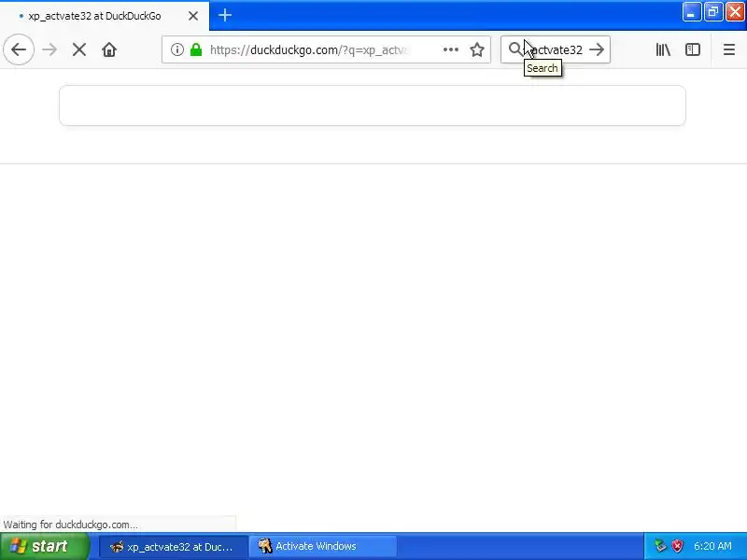
Task: Click the search magnifier icon
Action: tap(515, 49)
